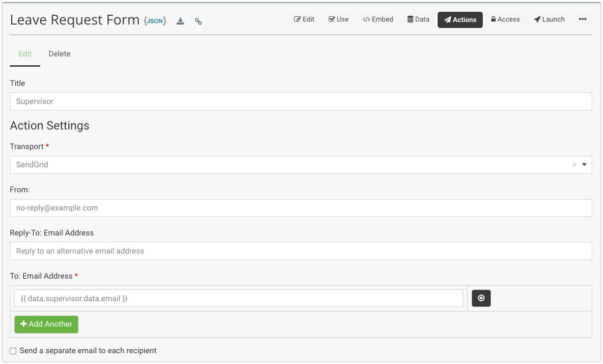Click the Add Another button
Viewport: 603px width, 364px height.
pos(46,324)
